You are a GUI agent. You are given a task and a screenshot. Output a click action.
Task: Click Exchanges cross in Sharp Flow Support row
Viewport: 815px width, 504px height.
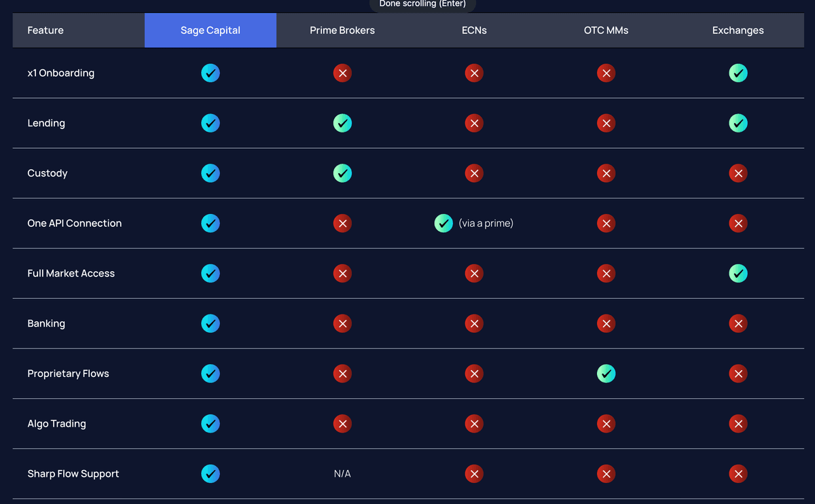[x=738, y=473]
